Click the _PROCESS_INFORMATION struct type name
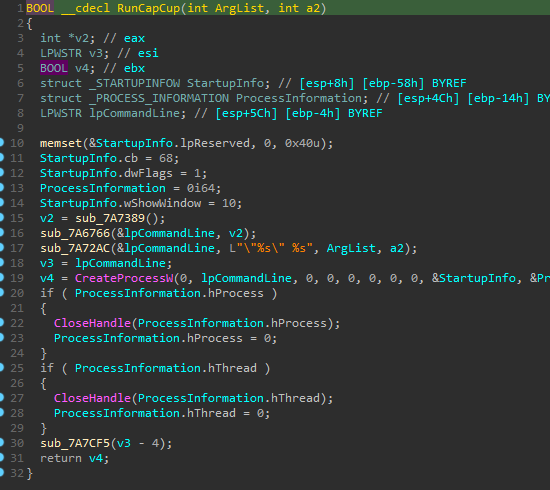This screenshot has height=490, width=550. point(159,98)
